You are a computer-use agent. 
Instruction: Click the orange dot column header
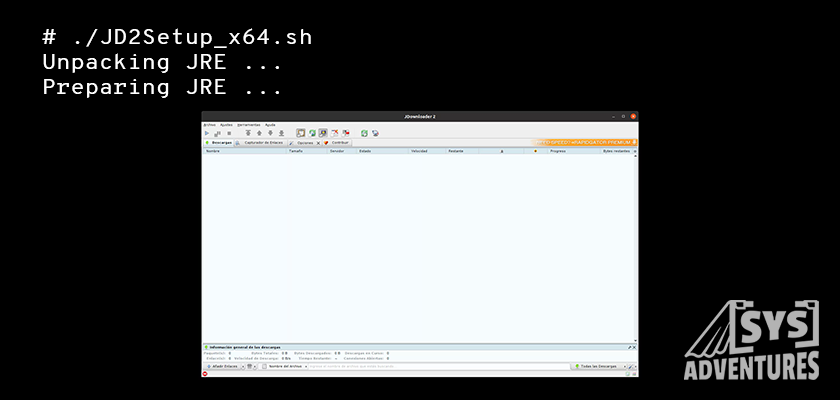pyautogui.click(x=535, y=151)
